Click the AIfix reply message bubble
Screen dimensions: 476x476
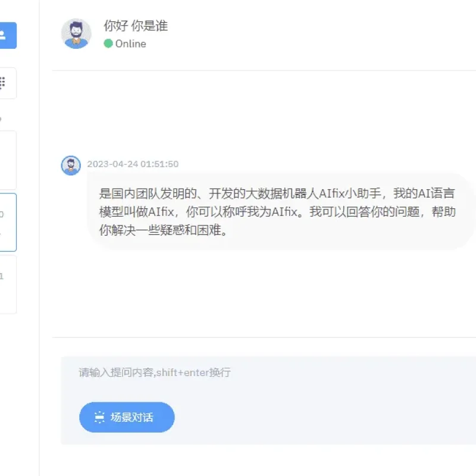pos(281,211)
